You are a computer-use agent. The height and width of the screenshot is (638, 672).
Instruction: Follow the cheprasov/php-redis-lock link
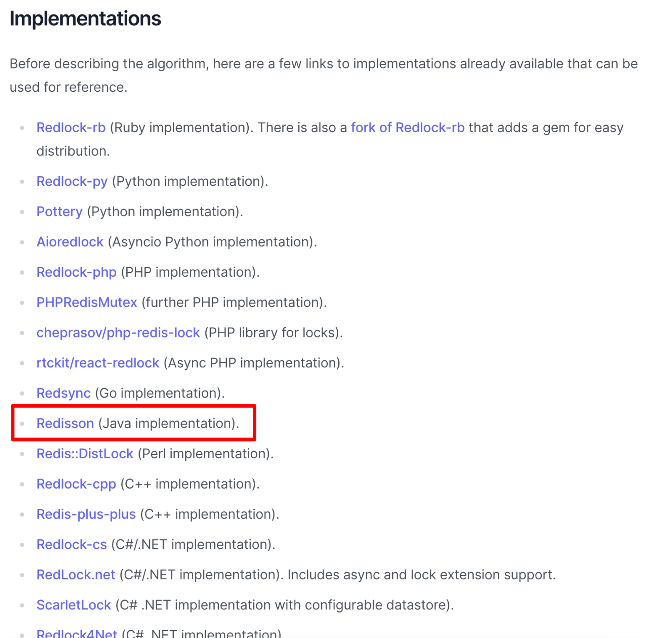tap(118, 333)
